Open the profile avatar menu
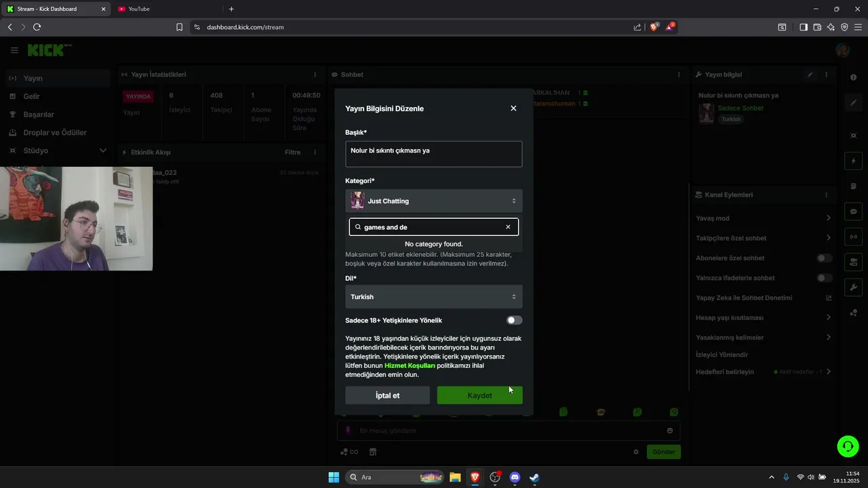Screen dimensions: 868x488 [x=843, y=50]
